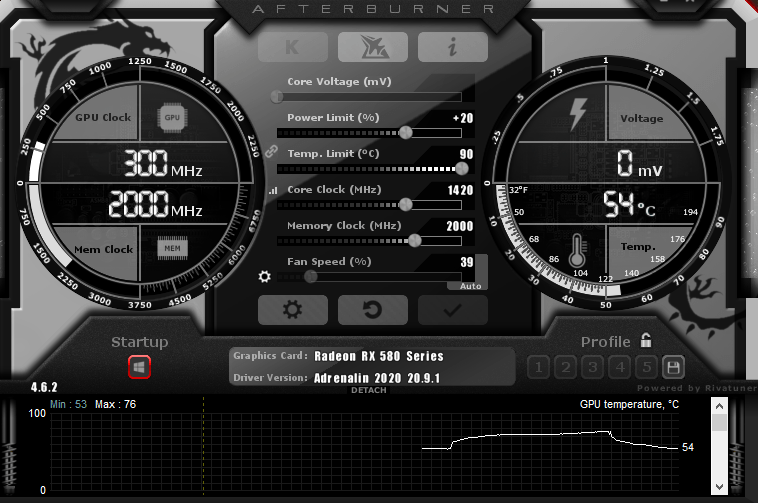
Task: Click the Fan Speed value 39
Action: coord(466,262)
